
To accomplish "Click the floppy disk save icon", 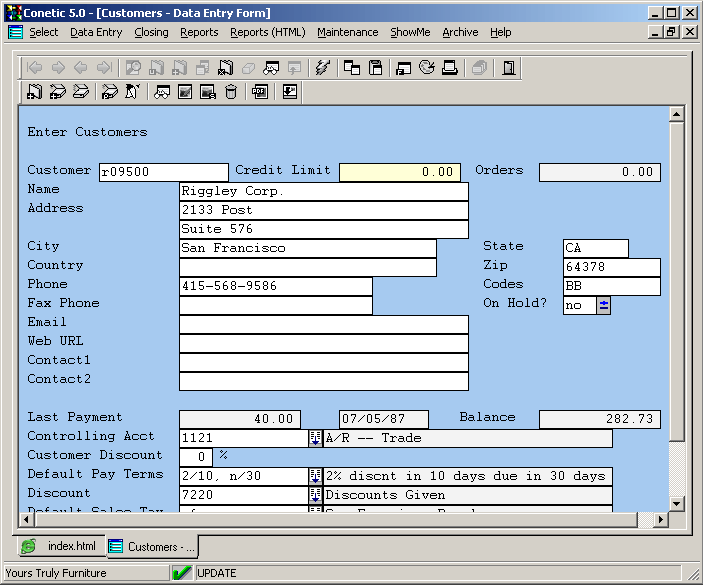I will [376, 68].
